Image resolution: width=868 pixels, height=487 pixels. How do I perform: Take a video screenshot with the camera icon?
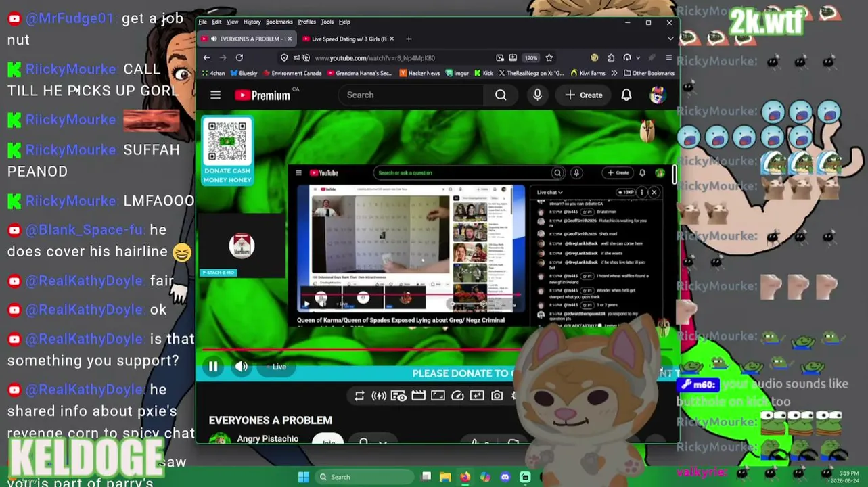tap(497, 396)
